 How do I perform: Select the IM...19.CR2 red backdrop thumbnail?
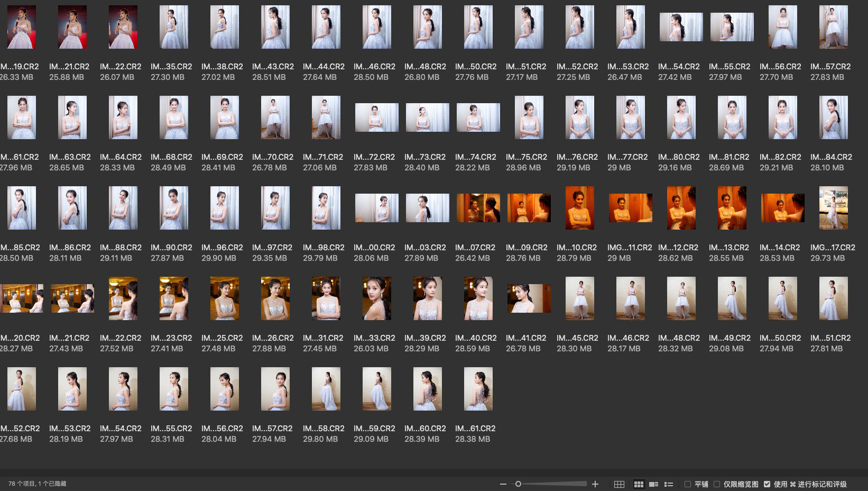pos(22,27)
